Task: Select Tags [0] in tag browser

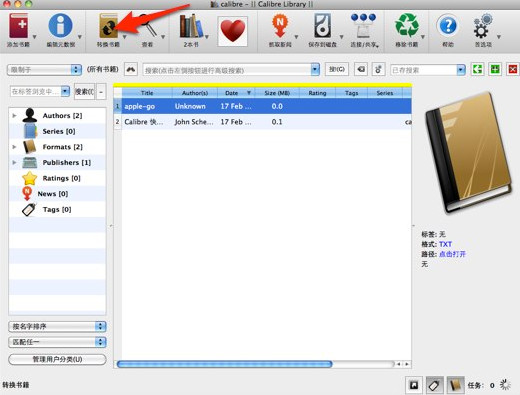Action: 57,210
